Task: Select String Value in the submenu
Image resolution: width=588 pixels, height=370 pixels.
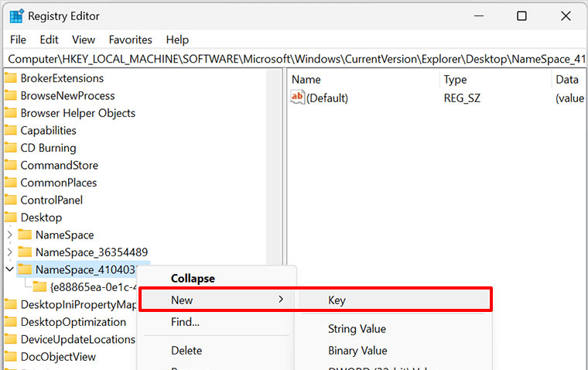Action: click(x=357, y=329)
